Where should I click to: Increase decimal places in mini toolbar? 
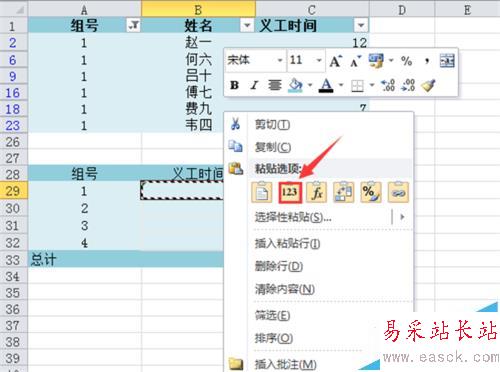pyautogui.click(x=388, y=85)
